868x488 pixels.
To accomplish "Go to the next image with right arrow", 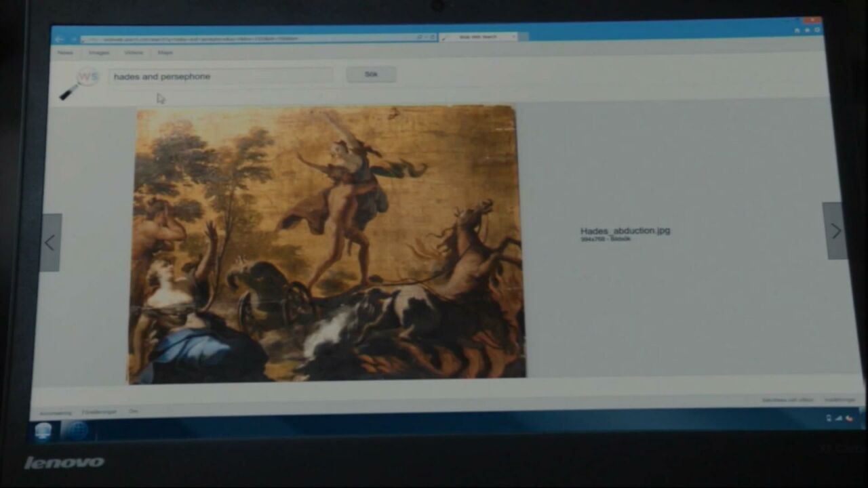I will 835,231.
